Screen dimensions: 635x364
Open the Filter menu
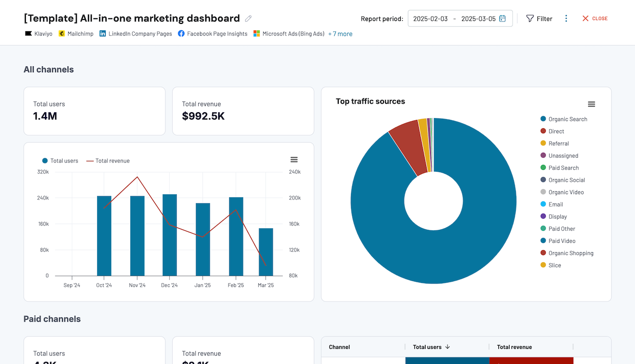(539, 18)
